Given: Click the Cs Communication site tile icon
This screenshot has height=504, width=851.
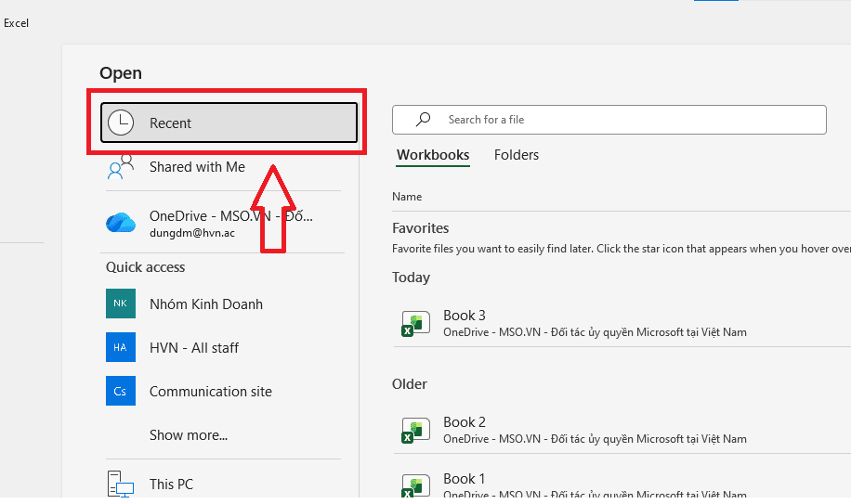Looking at the screenshot, I should (x=121, y=391).
